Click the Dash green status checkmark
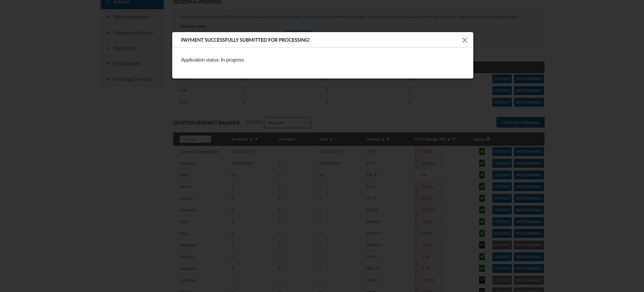Screen dimensions: 644x292 pos(482,222)
